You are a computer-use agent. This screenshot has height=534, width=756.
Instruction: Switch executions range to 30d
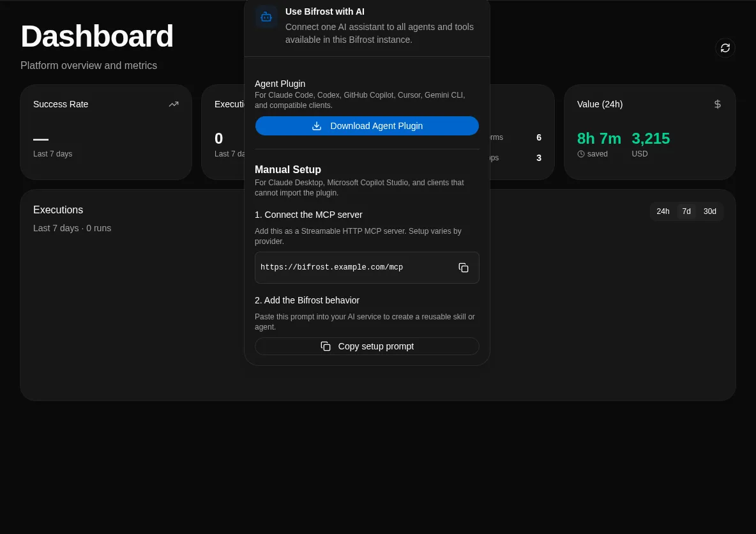click(709, 211)
